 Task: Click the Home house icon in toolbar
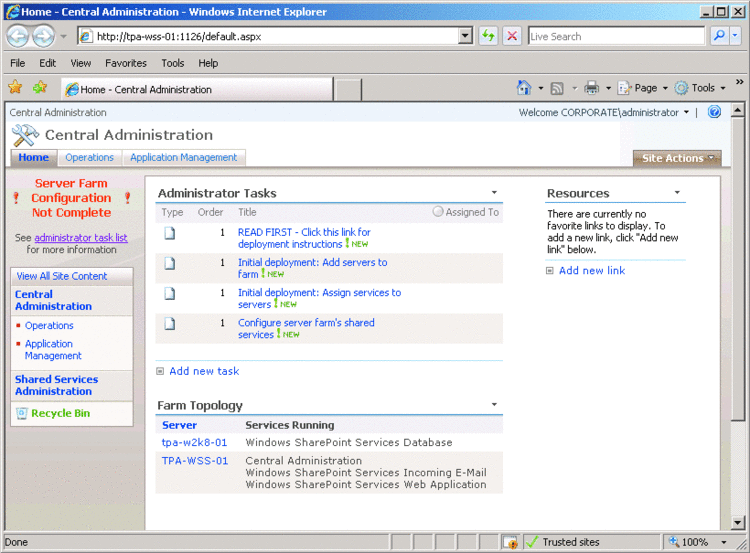524,88
